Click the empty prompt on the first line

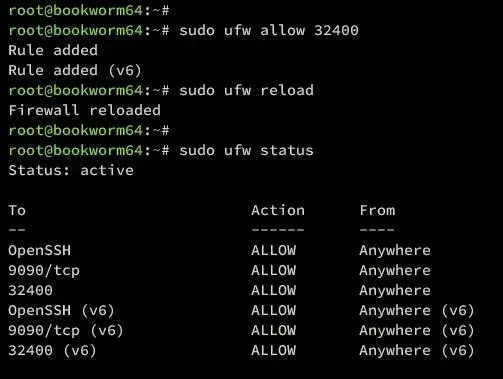coord(89,10)
